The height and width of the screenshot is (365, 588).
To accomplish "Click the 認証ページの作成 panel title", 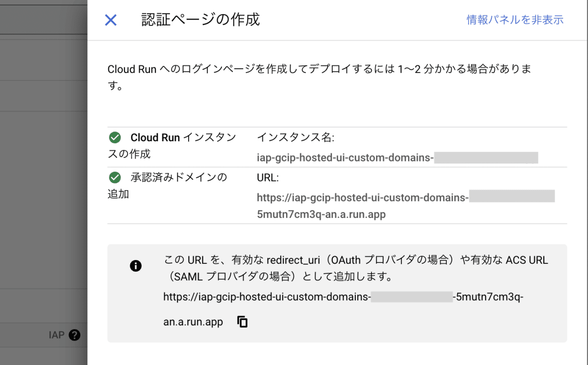I will (200, 20).
